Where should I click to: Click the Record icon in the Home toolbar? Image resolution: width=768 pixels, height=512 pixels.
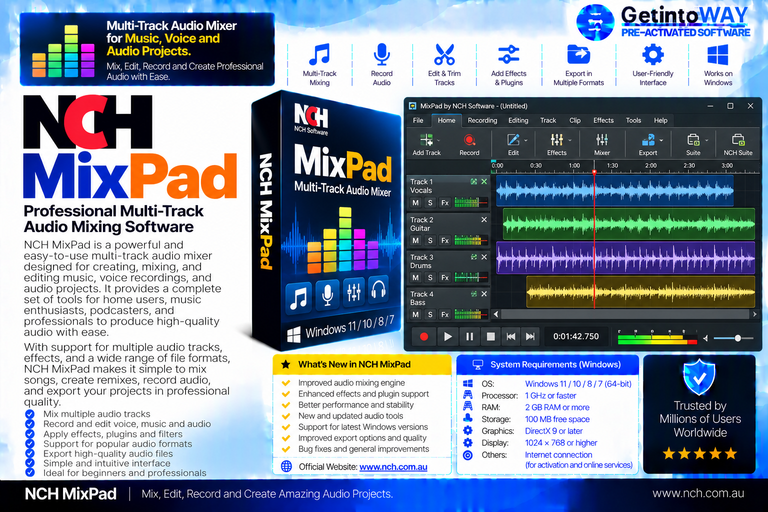click(x=469, y=140)
